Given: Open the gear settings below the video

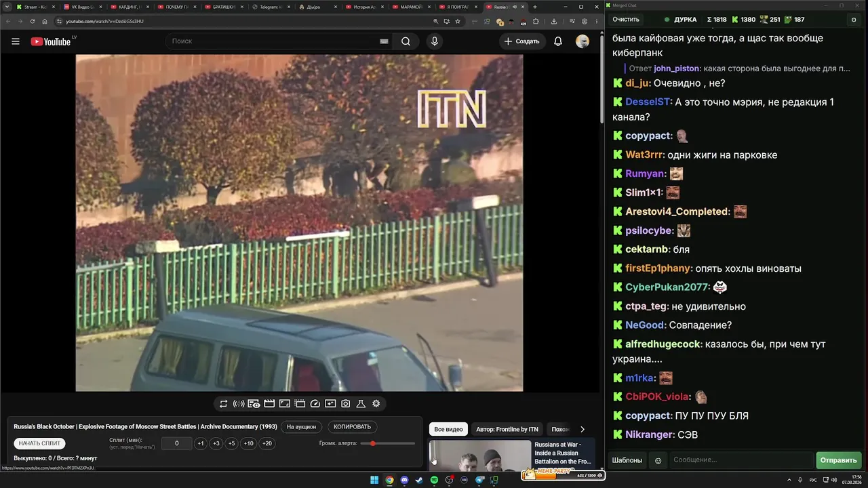Looking at the screenshot, I should tap(376, 404).
